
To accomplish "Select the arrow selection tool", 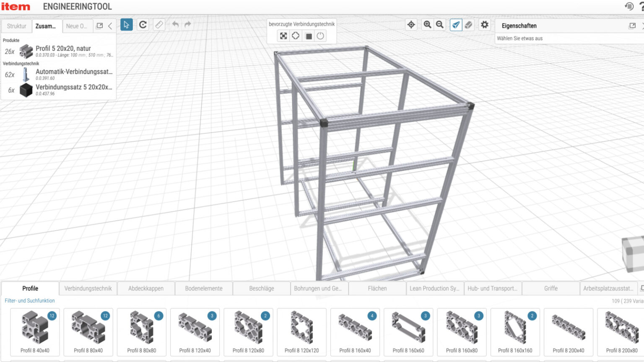I will tap(126, 25).
